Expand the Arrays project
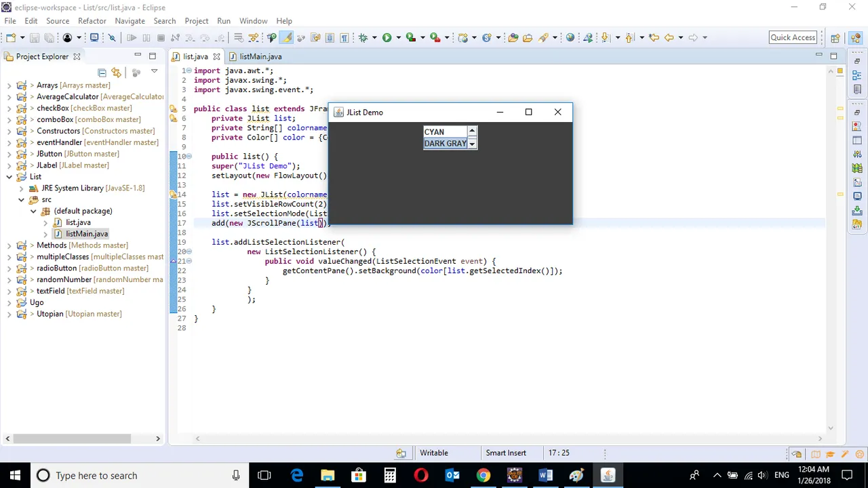The width and height of the screenshot is (868, 488). coord(9,85)
